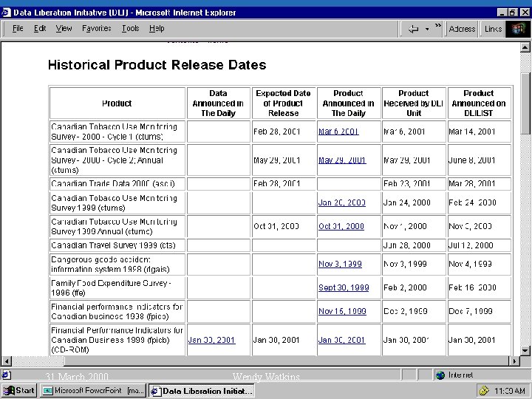The image size is (532, 399).
Task: Open the Jan 20, 2000 Daily link
Action: (341, 202)
